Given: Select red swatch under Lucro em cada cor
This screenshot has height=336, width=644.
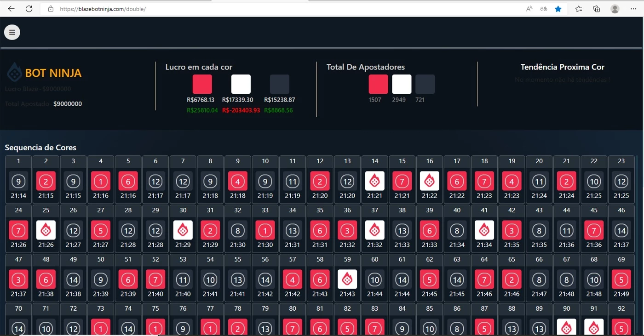Looking at the screenshot, I should point(202,84).
